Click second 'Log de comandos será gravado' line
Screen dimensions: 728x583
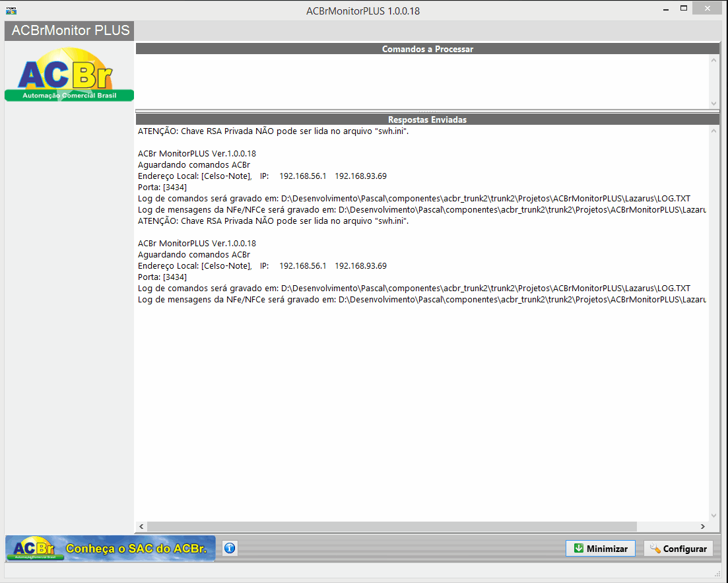point(414,288)
